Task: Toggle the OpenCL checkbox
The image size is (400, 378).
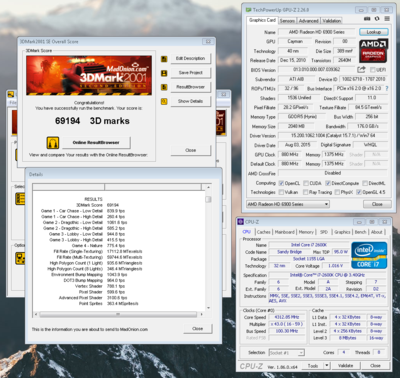Action: point(281,183)
